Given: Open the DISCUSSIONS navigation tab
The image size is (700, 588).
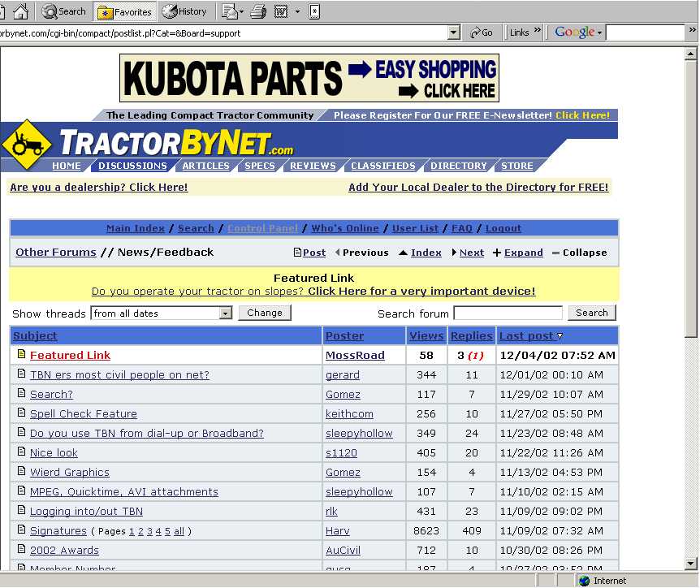Looking at the screenshot, I should coord(132,166).
